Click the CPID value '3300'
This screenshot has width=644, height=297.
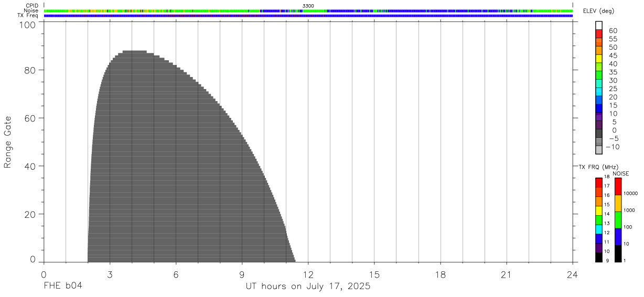click(x=308, y=6)
